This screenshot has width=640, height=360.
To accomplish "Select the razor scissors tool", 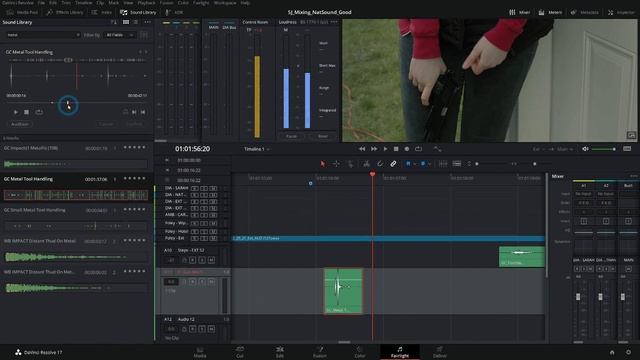I will 367,164.
